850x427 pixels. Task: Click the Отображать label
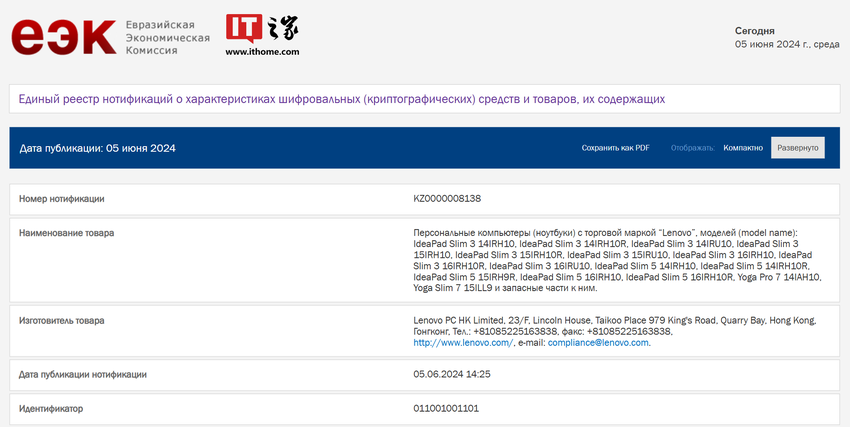point(692,148)
